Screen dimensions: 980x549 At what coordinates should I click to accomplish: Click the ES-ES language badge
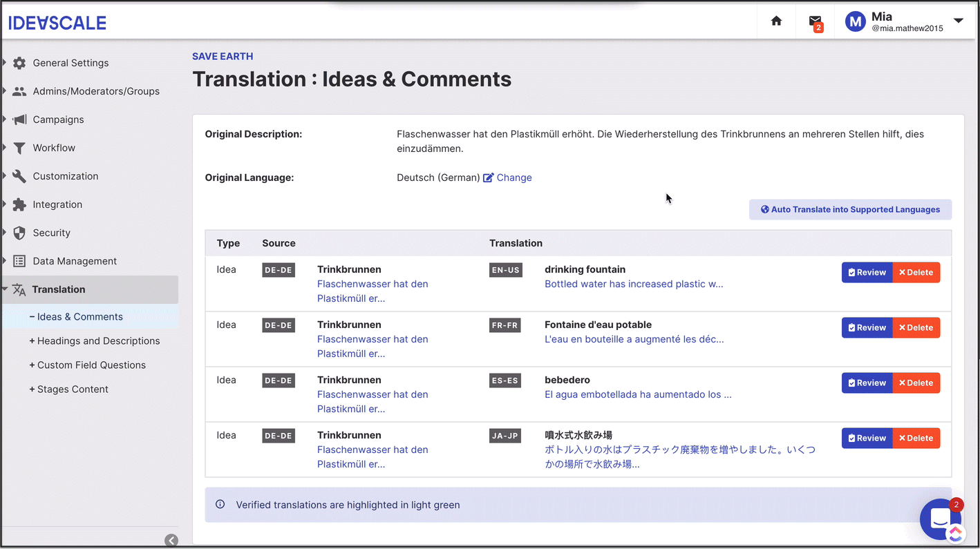click(x=505, y=381)
